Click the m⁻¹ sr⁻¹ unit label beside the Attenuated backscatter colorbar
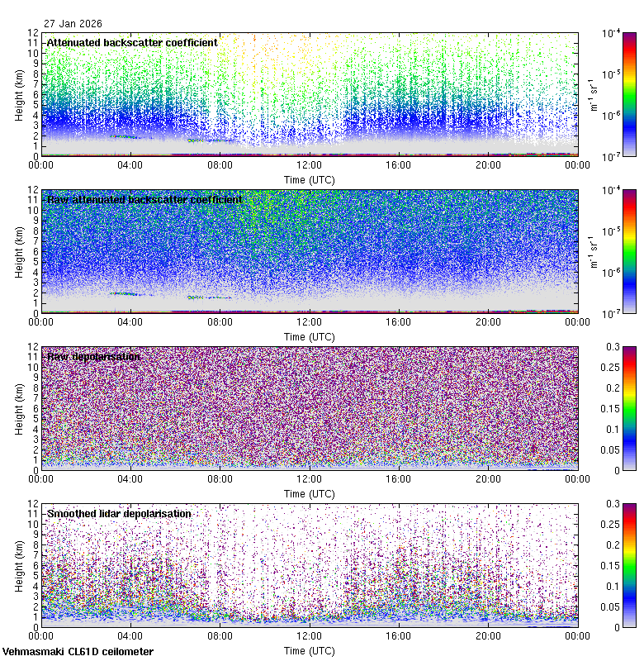 592,95
